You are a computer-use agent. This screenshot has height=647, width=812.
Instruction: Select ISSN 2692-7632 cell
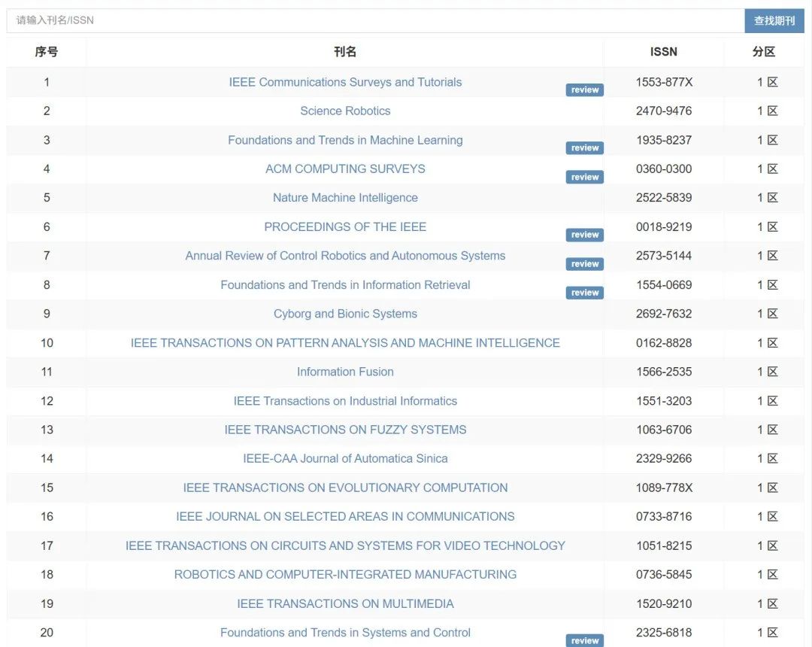click(664, 314)
